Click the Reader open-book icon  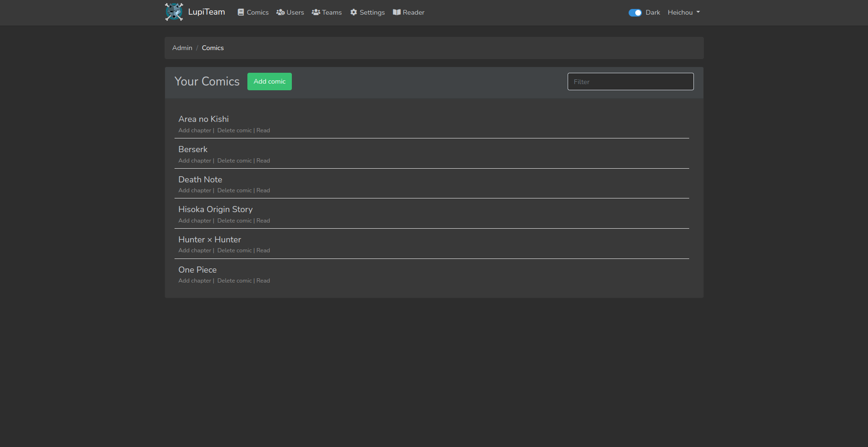(x=396, y=12)
